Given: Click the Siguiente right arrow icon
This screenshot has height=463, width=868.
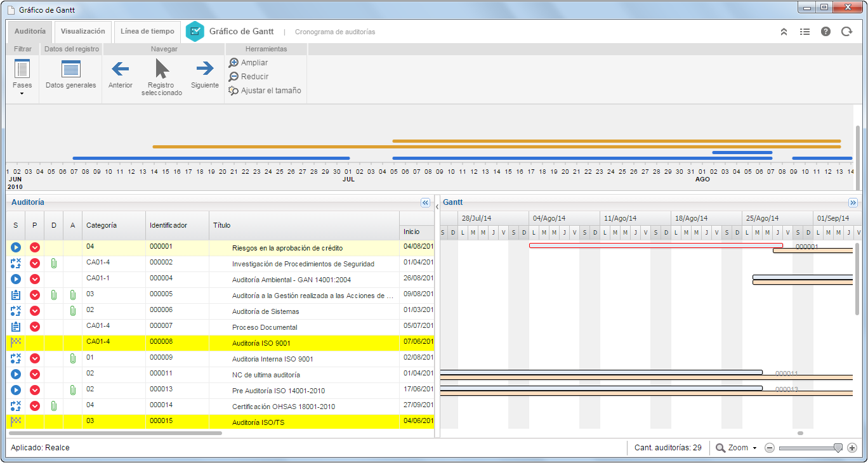Looking at the screenshot, I should coord(204,68).
